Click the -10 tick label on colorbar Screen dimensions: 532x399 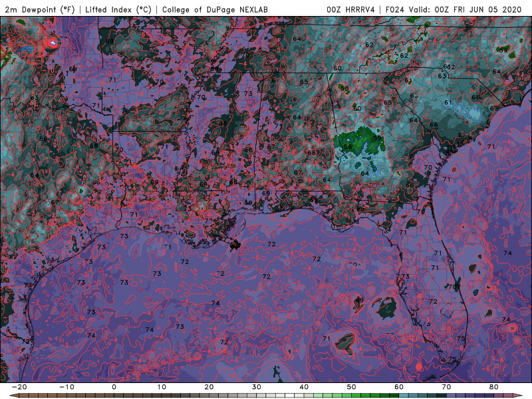click(66, 387)
